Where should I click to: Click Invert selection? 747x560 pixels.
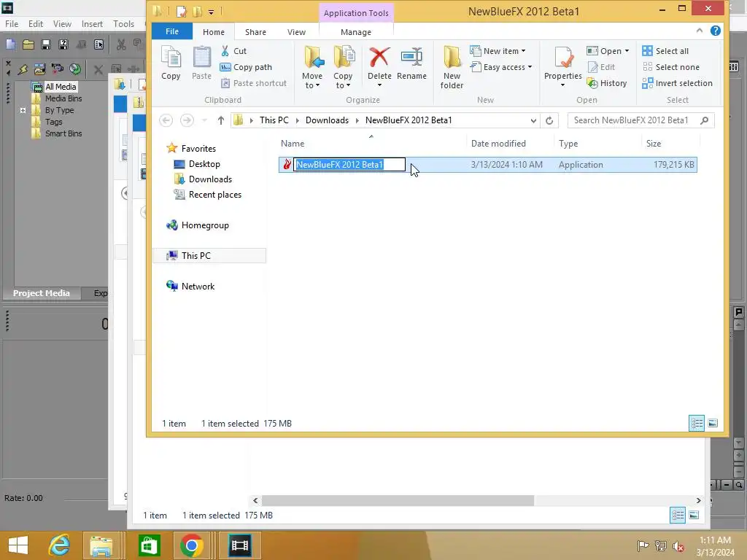pos(677,83)
